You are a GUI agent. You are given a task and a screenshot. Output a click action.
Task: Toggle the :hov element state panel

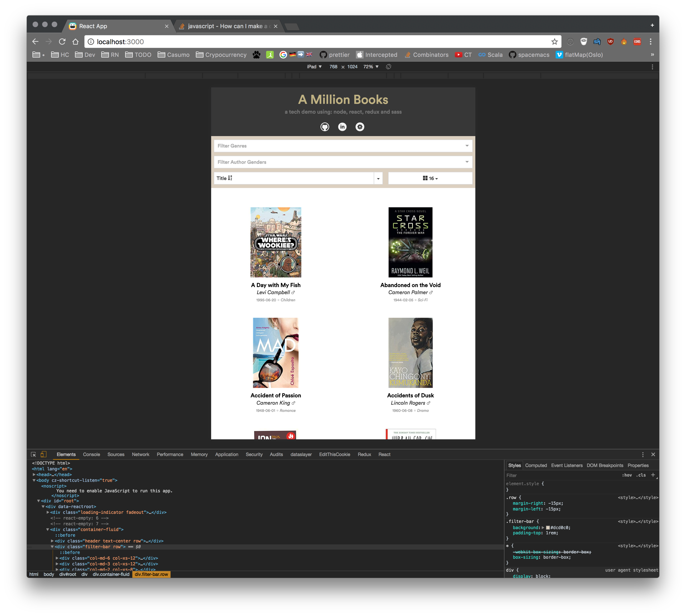[x=627, y=475]
